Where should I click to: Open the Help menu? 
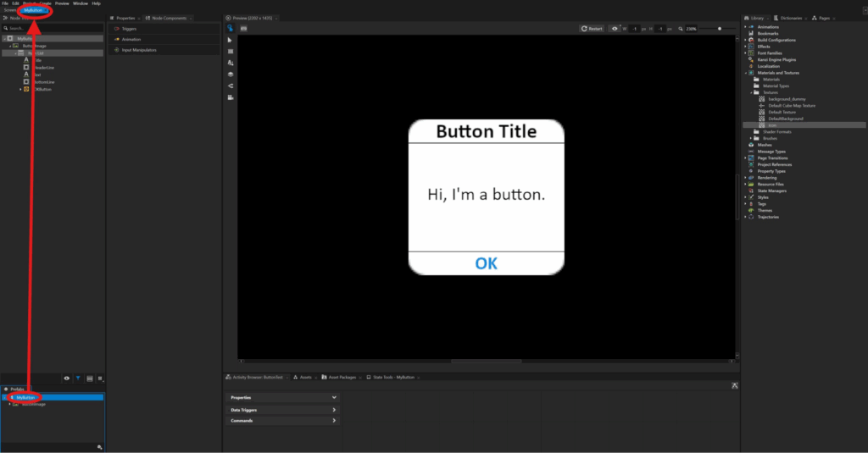pos(97,3)
